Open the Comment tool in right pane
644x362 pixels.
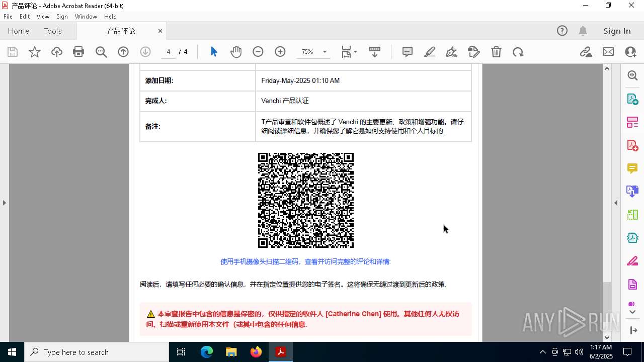pyautogui.click(x=632, y=168)
